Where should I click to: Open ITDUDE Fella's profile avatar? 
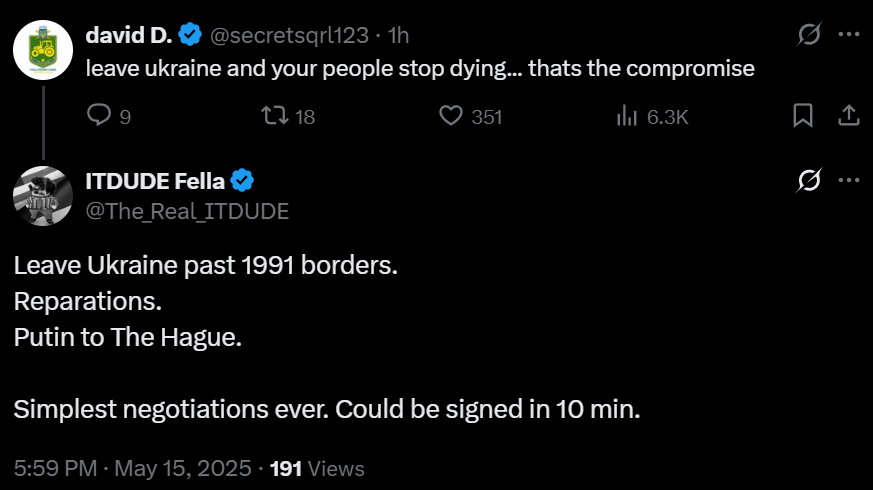click(x=43, y=195)
